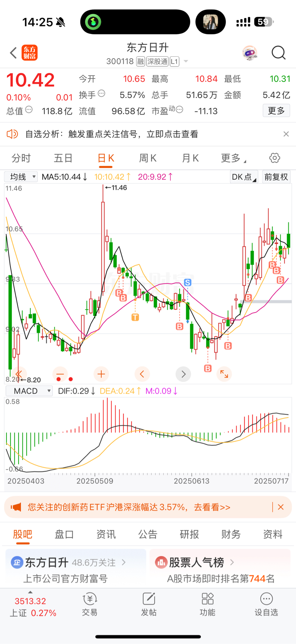Open the MACD indicator dropdown
Image resolution: width=296 pixels, height=644 pixels.
(29, 391)
